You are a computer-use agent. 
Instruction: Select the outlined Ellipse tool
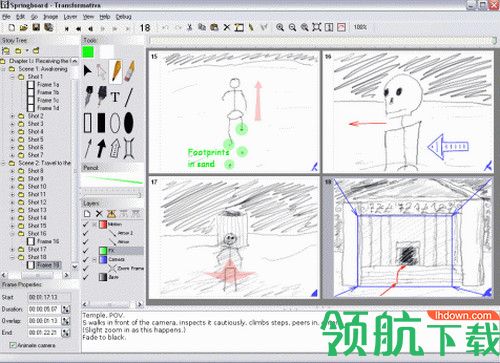click(115, 123)
